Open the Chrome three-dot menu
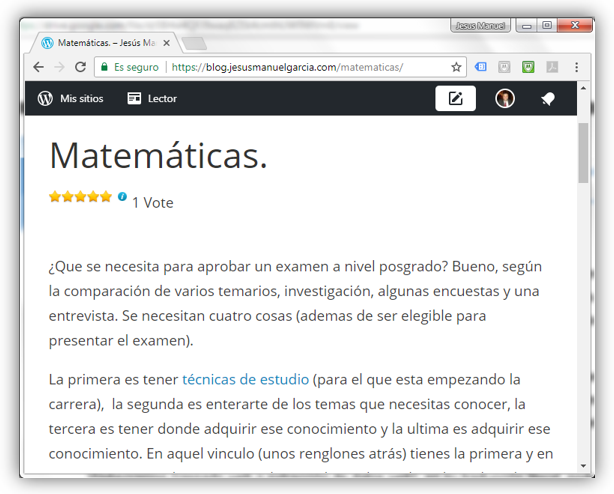Viewport: 614px width, 494px height. tap(576, 67)
